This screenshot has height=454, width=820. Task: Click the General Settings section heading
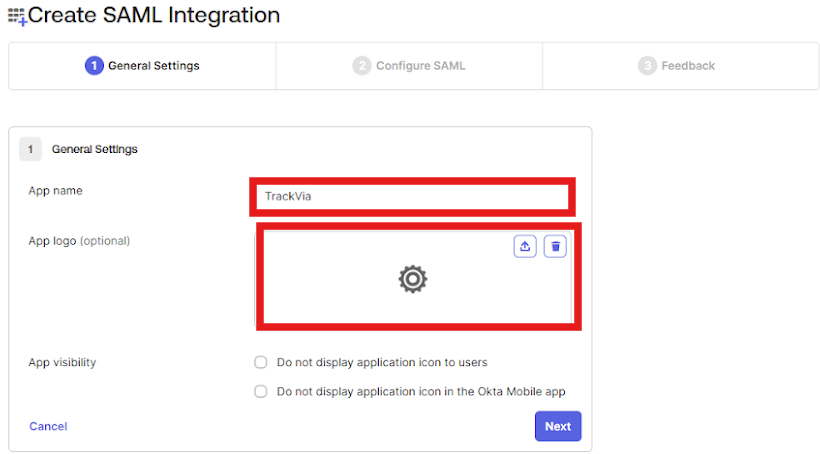click(x=95, y=149)
